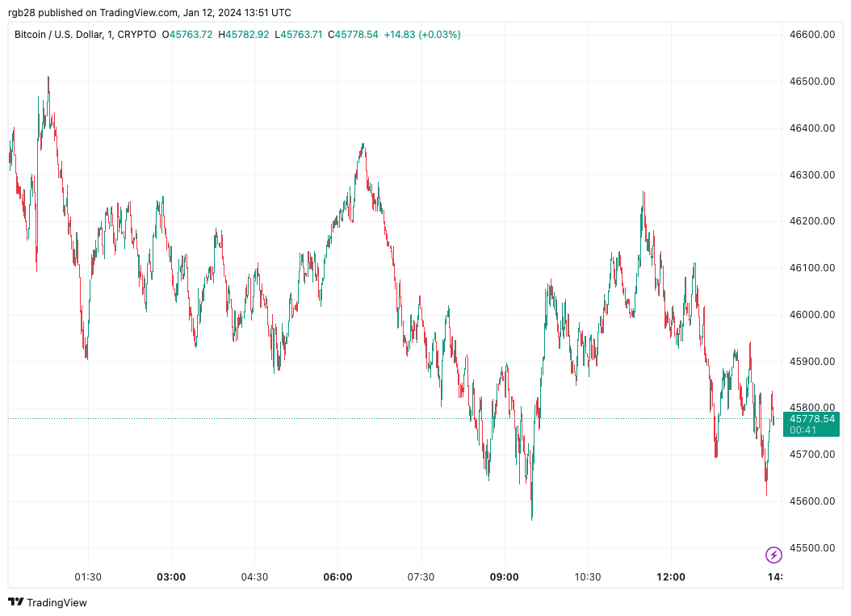Image resolution: width=851 pixels, height=616 pixels.
Task: Click the published on TradingView.com header text
Action: (x=149, y=12)
